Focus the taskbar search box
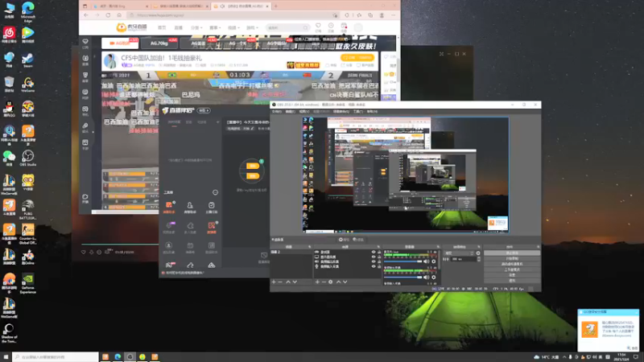This screenshot has width=644, height=362. [x=56, y=357]
